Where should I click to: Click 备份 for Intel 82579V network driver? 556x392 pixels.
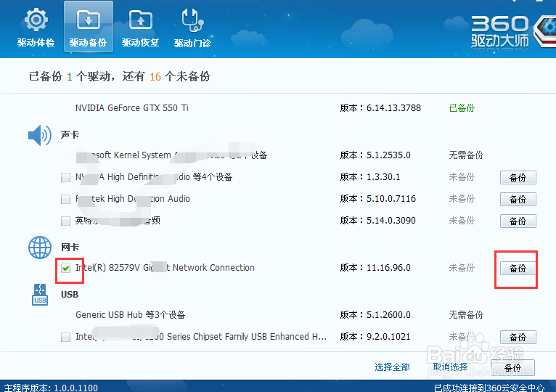(x=518, y=268)
